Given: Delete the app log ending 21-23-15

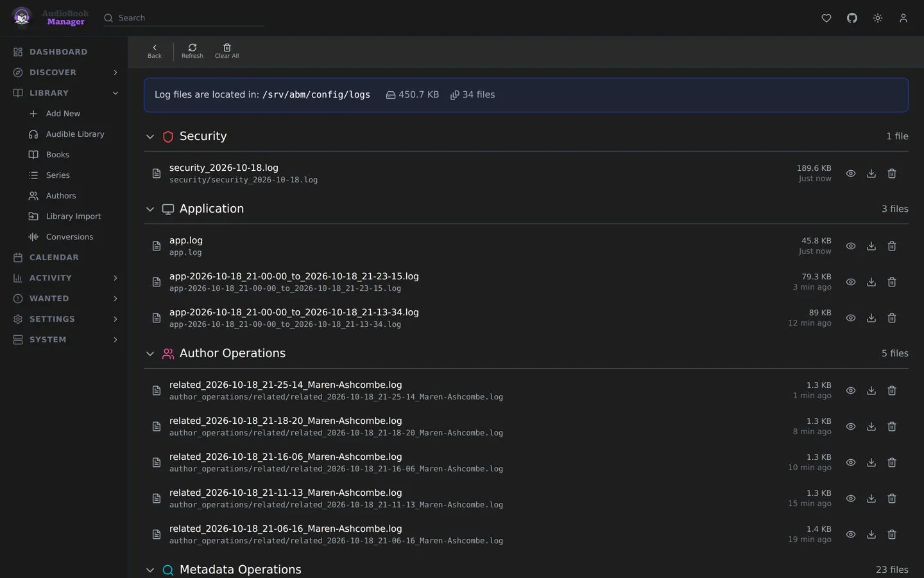Looking at the screenshot, I should tap(892, 282).
